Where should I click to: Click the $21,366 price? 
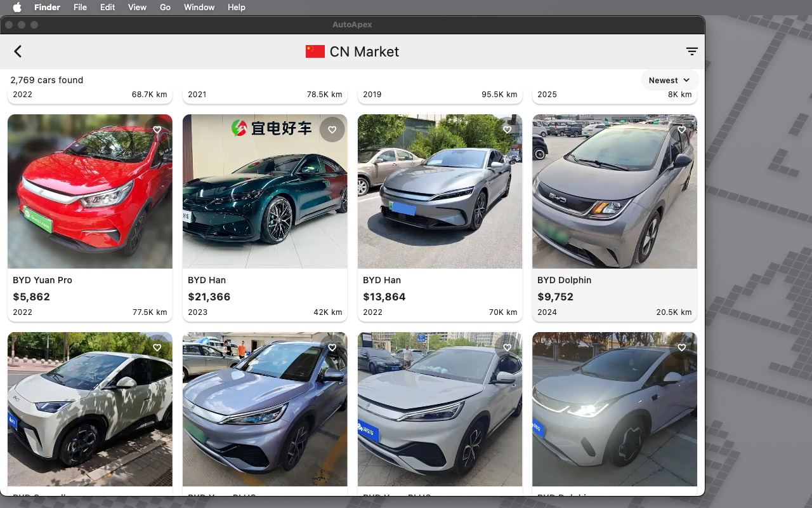209,297
